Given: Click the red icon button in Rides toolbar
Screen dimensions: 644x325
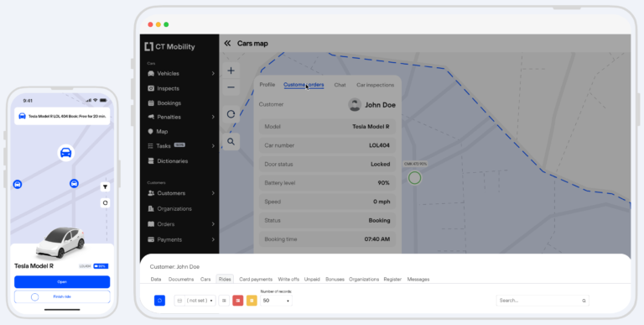Looking at the screenshot, I should (x=238, y=301).
